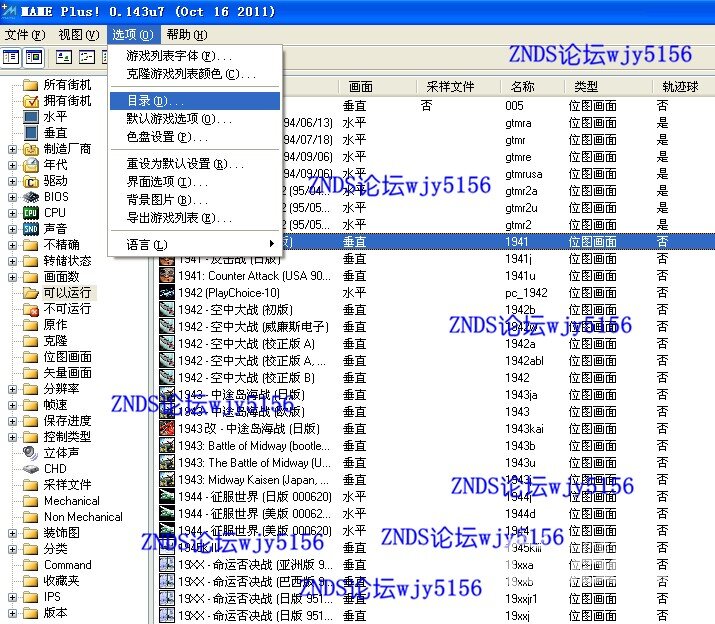Sort by the 名称 column header
715x624 pixels.
[533, 87]
